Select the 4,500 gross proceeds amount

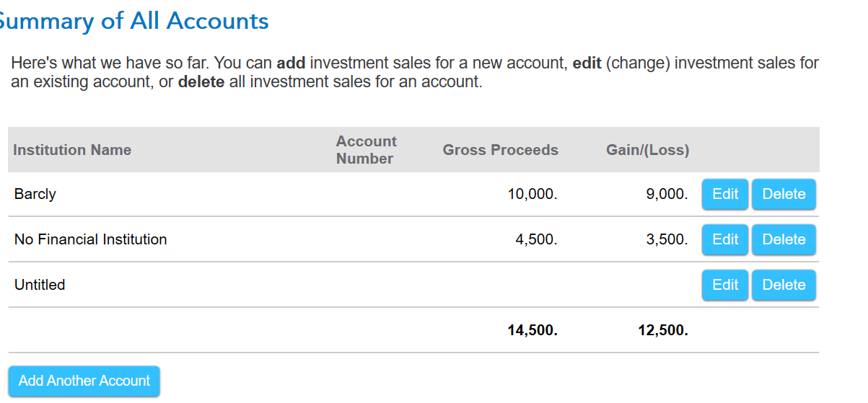[536, 239]
